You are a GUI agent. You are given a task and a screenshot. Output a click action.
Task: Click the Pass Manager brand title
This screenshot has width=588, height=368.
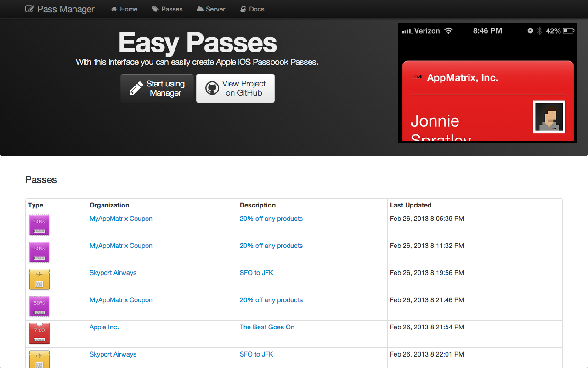coord(65,9)
